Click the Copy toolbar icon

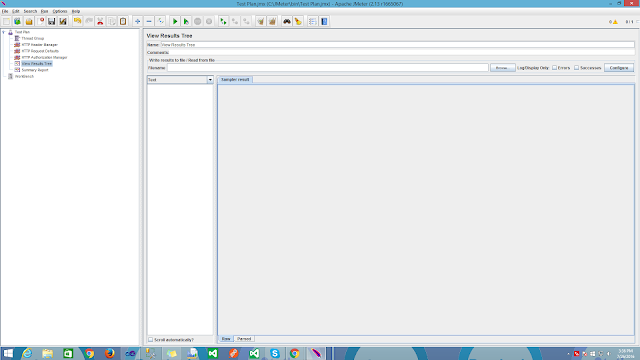tap(111, 21)
